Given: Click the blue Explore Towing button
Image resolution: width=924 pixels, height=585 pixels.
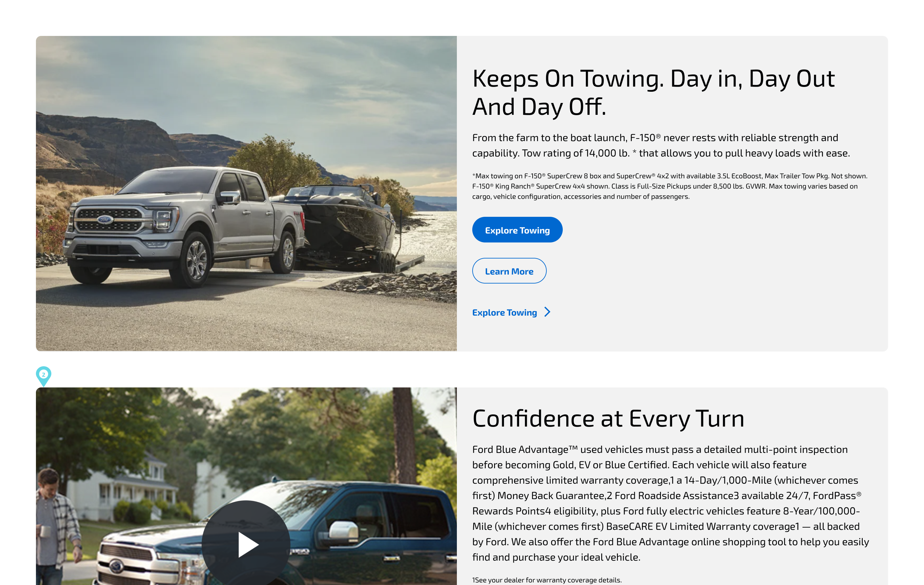Looking at the screenshot, I should (x=517, y=230).
